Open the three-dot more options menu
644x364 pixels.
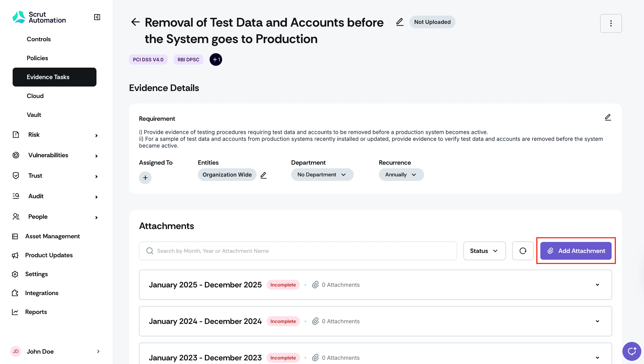click(611, 23)
